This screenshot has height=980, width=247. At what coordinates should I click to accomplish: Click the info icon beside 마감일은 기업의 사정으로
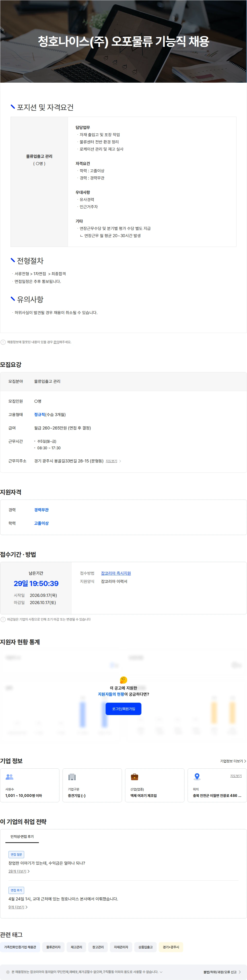3,619
